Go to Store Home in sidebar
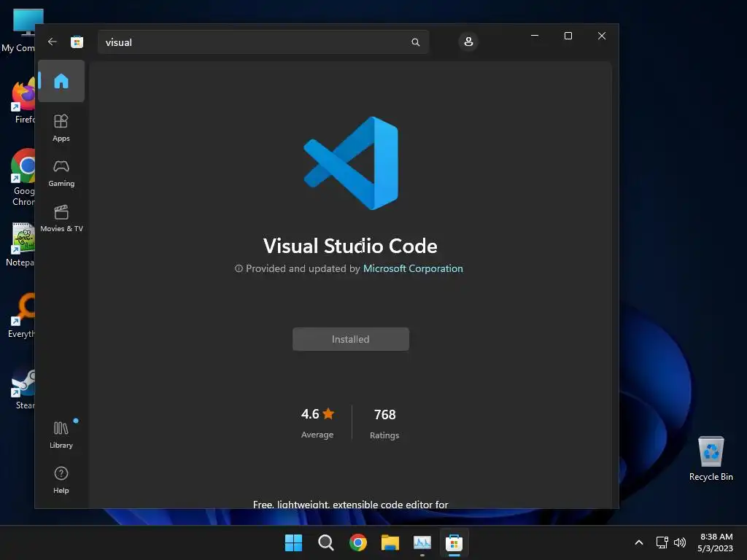Image resolution: width=747 pixels, height=560 pixels. tap(61, 81)
